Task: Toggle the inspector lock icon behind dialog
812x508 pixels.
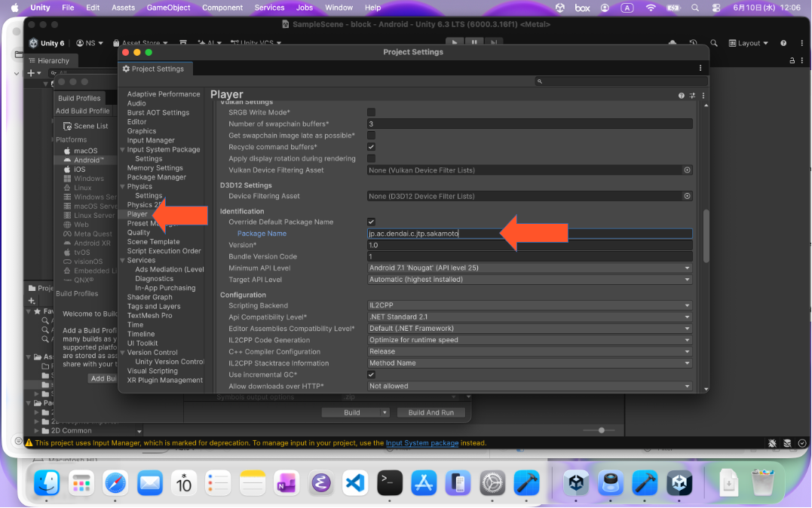Action: 792,60
